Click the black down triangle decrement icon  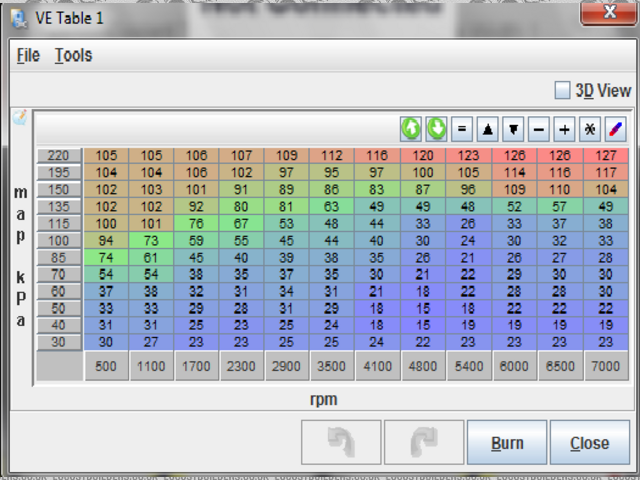pyautogui.click(x=513, y=129)
